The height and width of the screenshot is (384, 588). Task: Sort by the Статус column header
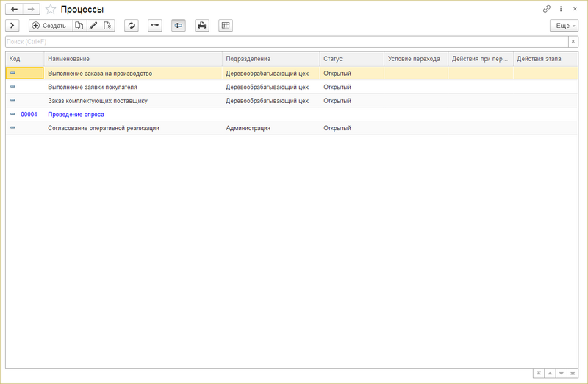352,59
